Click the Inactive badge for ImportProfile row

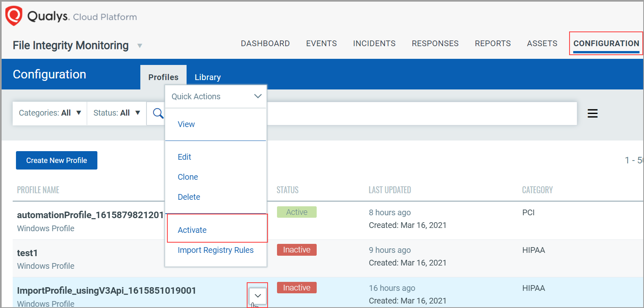click(297, 288)
